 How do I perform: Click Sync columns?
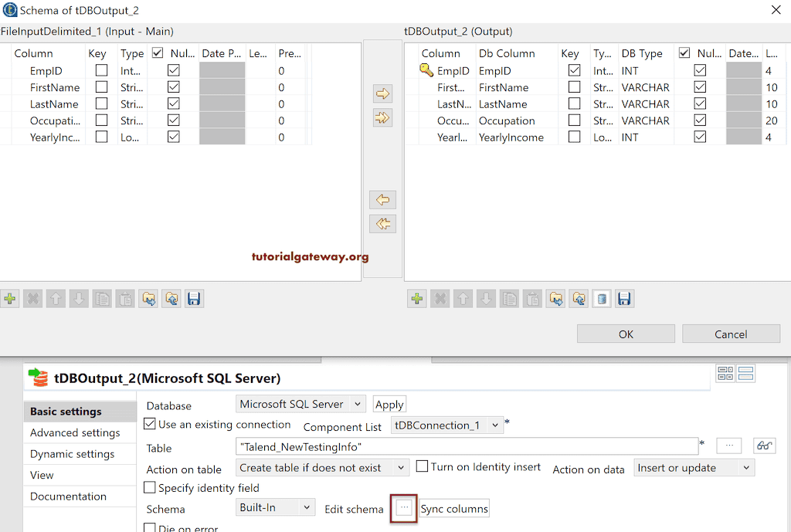click(x=453, y=508)
